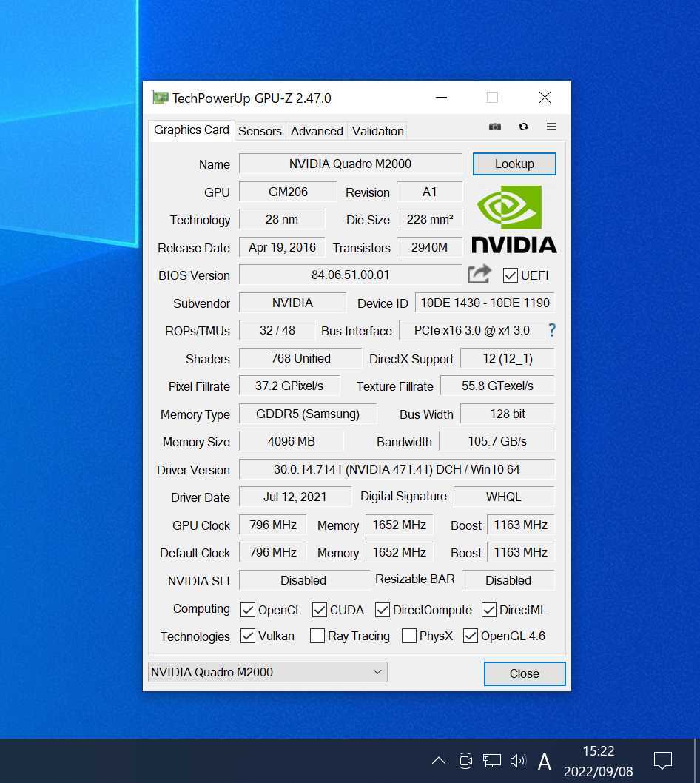Click the Close button at the bottom

pos(524,673)
